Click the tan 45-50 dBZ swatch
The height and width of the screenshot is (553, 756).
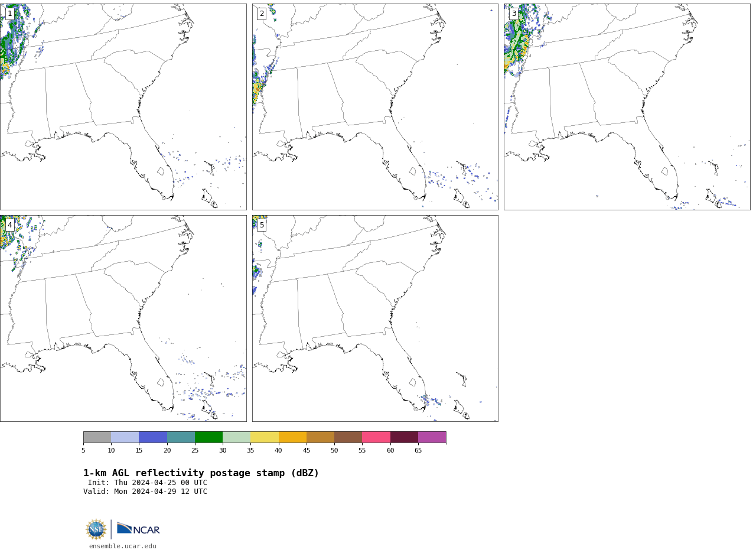click(x=321, y=437)
